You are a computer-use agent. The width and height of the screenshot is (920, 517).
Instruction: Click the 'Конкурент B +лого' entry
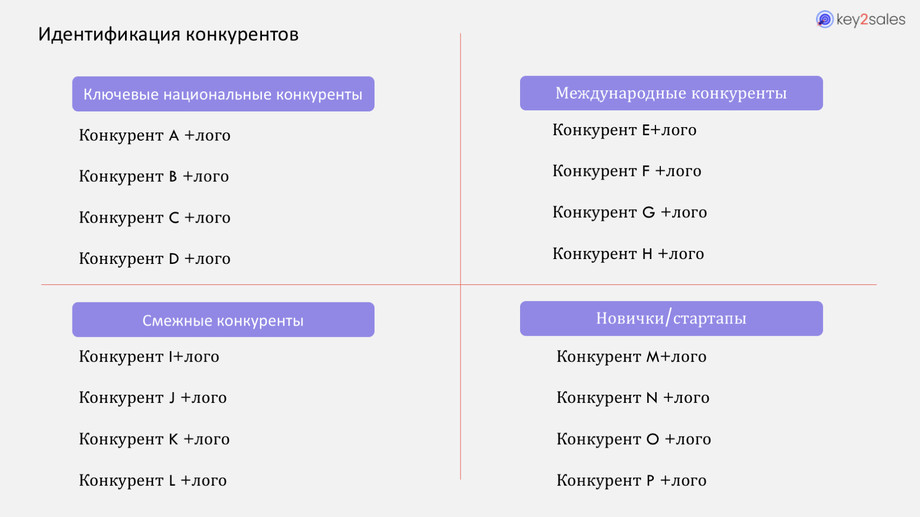tap(154, 176)
